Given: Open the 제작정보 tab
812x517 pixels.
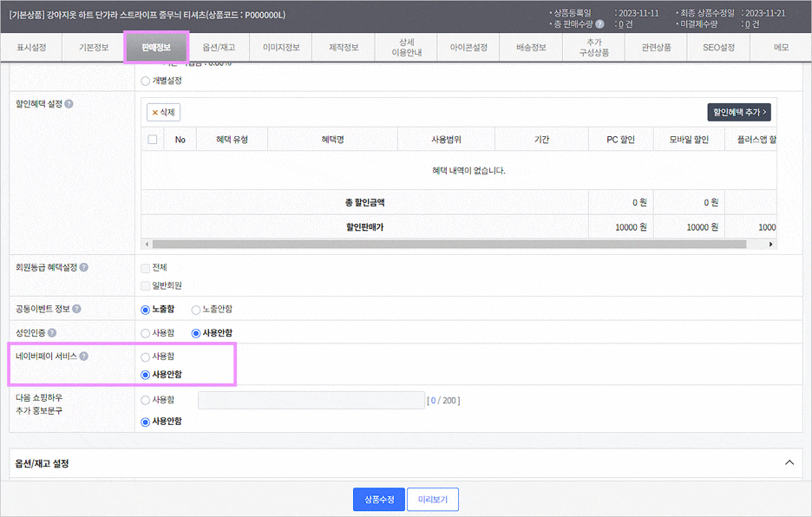Looking at the screenshot, I should pos(344,47).
